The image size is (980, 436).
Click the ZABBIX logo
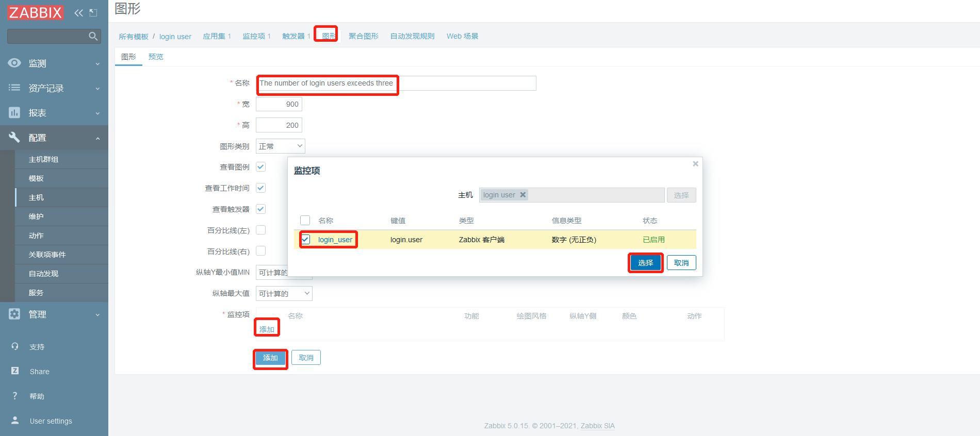pos(36,12)
